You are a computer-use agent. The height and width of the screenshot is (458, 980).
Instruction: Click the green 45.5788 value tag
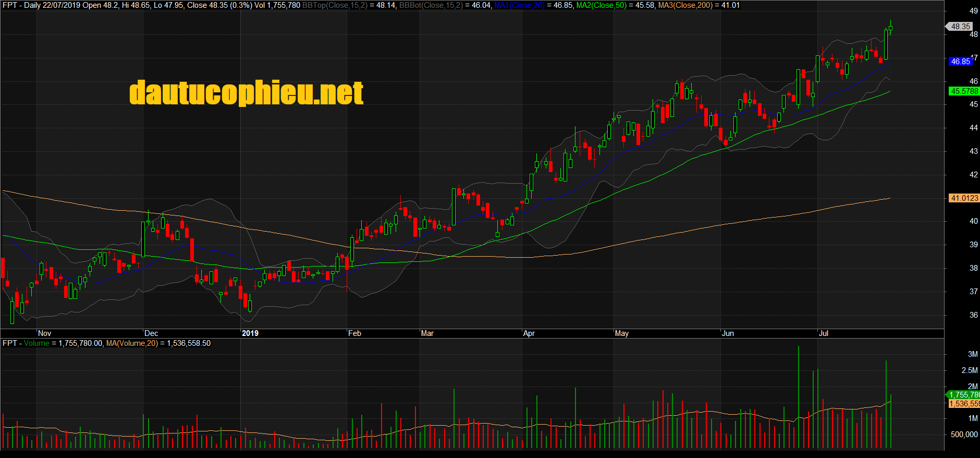(964, 91)
